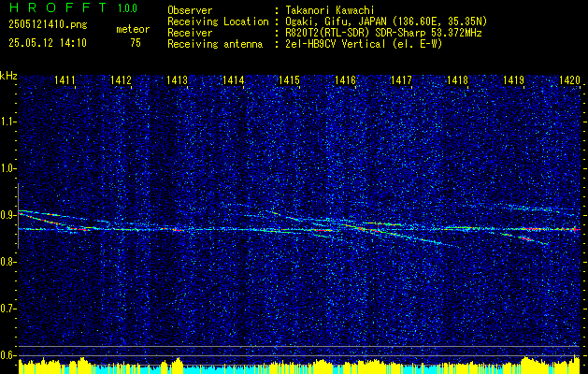The width and height of the screenshot is (588, 374).
Task: Click the meteor label
Action: tap(133, 29)
